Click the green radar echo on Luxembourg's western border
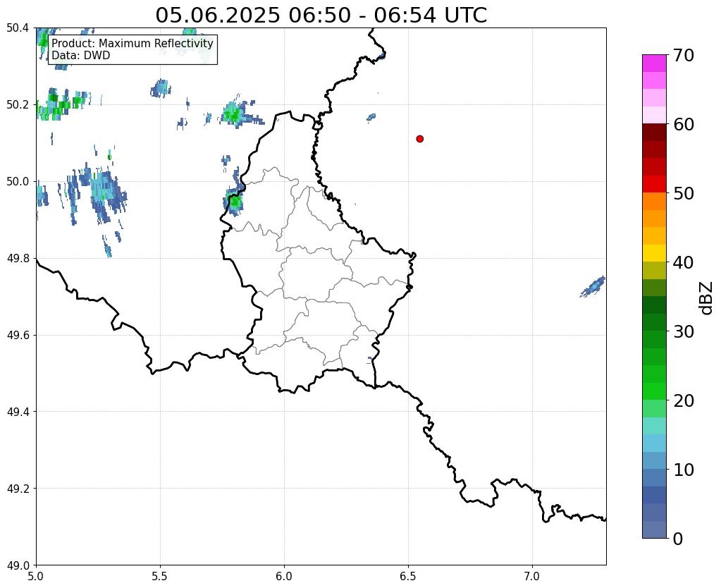This screenshot has height=588, width=721. [x=235, y=202]
